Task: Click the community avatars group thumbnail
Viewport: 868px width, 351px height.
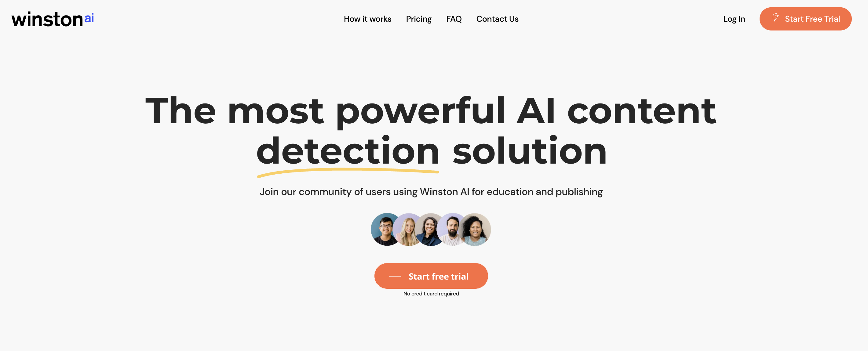Action: pyautogui.click(x=431, y=229)
